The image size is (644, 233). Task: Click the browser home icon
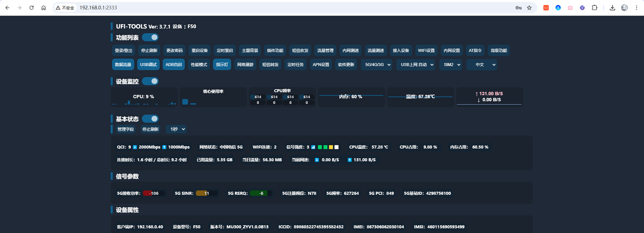44,8
